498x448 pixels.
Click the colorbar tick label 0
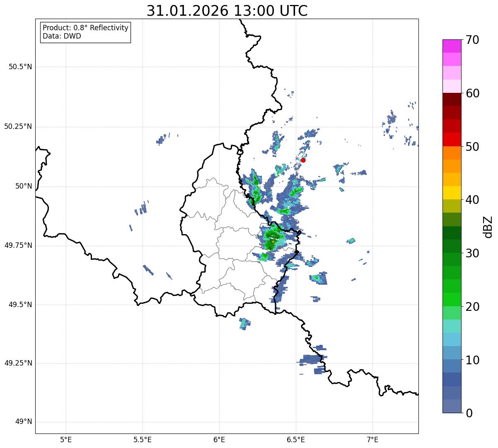469,413
